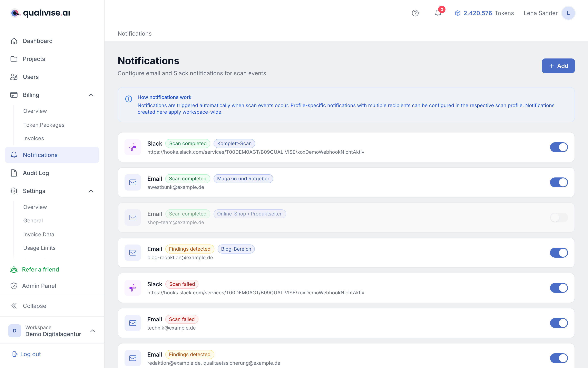588x368 pixels.
Task: Collapse the Settings section chevron
Action: click(91, 191)
